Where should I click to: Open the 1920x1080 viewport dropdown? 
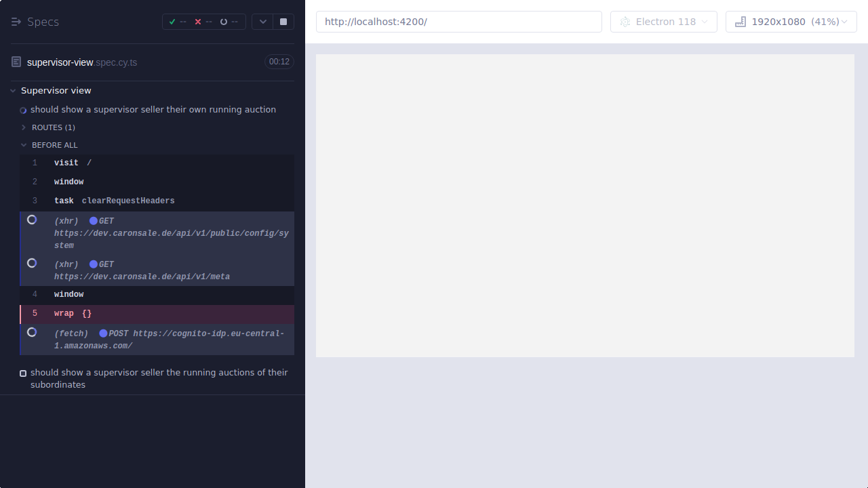click(791, 21)
